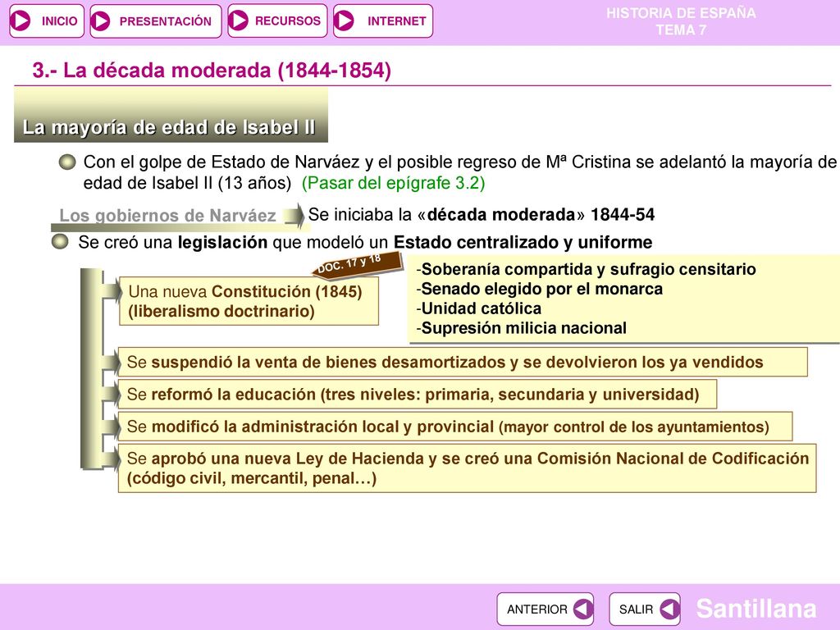Open the PRESENTACIÓN section

point(155,21)
